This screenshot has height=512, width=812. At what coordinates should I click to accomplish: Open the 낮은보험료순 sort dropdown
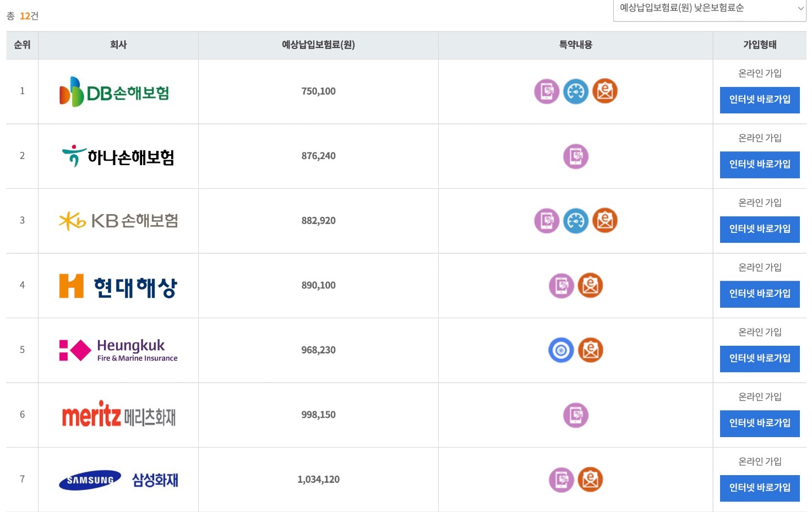coord(710,9)
